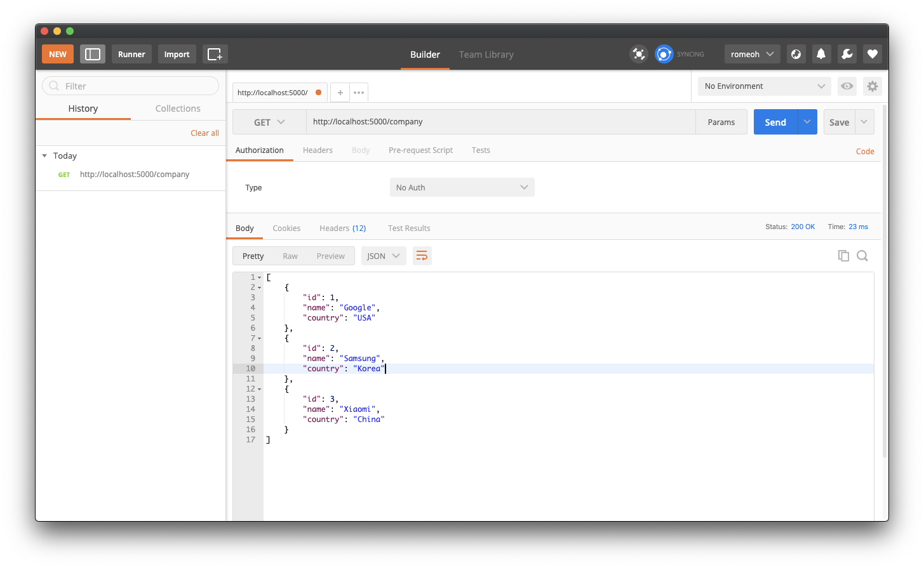This screenshot has width=924, height=568.
Task: Open notifications bell
Action: pos(821,54)
